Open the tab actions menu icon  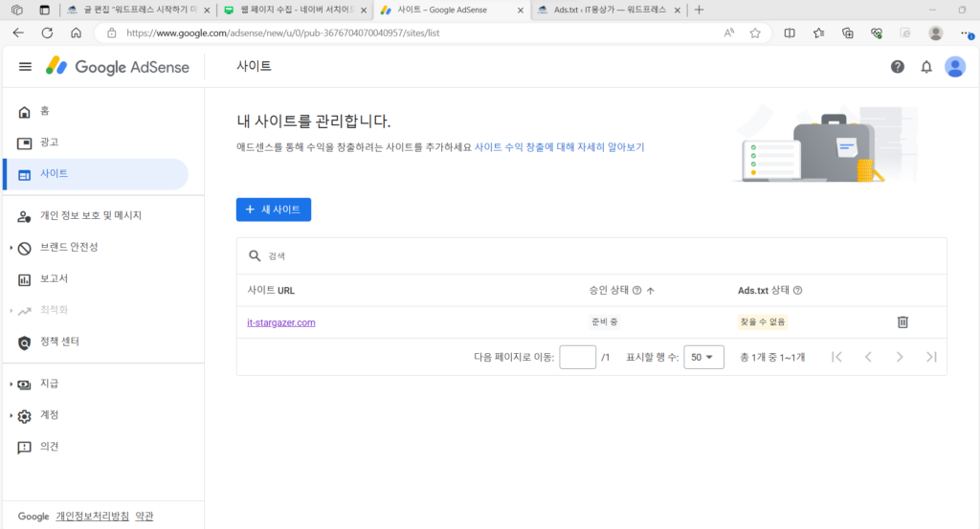(x=44, y=10)
